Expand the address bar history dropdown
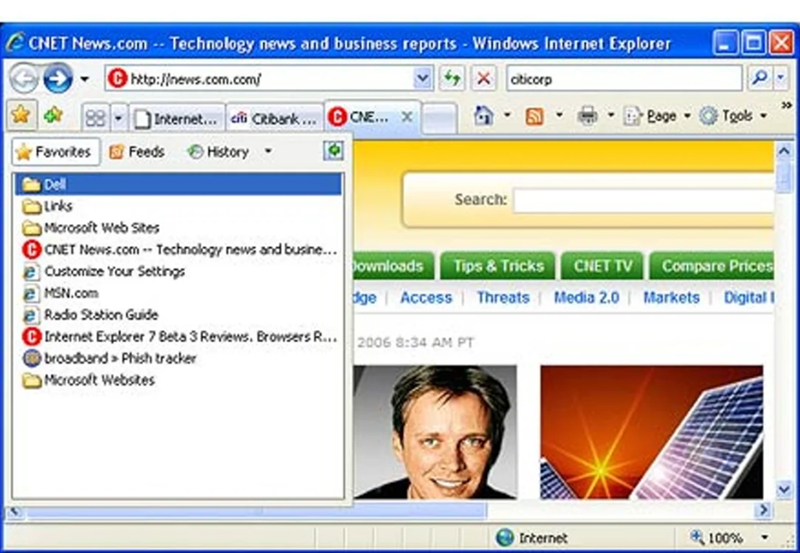 pos(422,79)
